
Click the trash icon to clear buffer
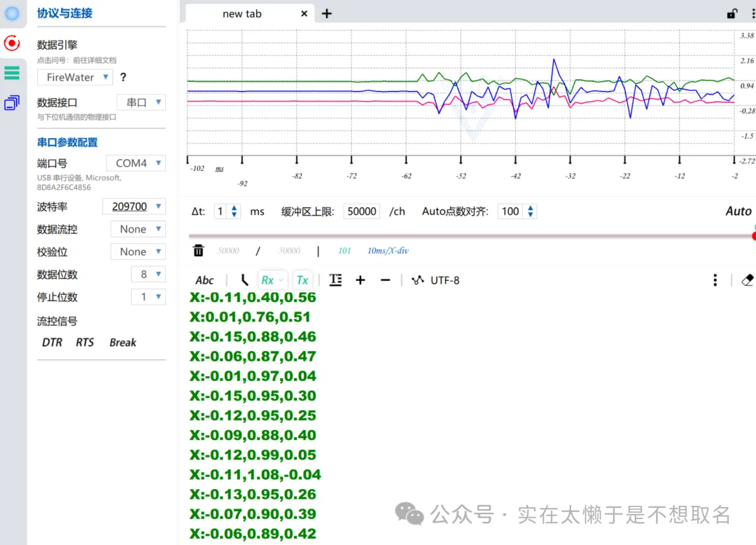pos(199,250)
